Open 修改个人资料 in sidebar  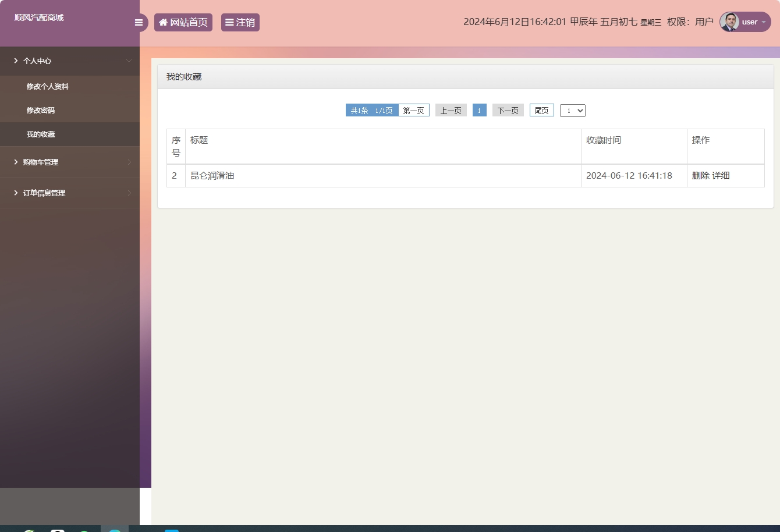tap(48, 86)
